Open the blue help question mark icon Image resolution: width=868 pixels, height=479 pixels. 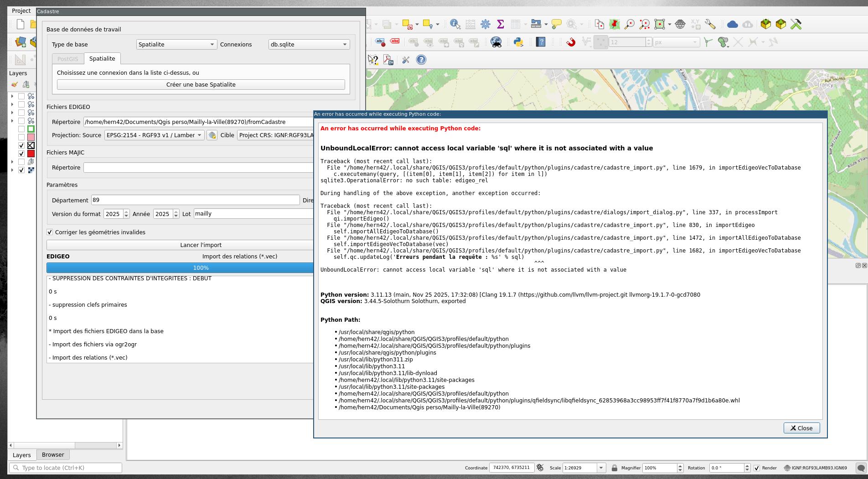click(421, 60)
